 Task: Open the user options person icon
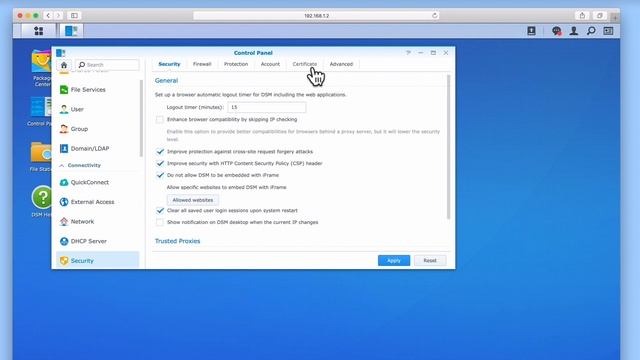[573, 31]
